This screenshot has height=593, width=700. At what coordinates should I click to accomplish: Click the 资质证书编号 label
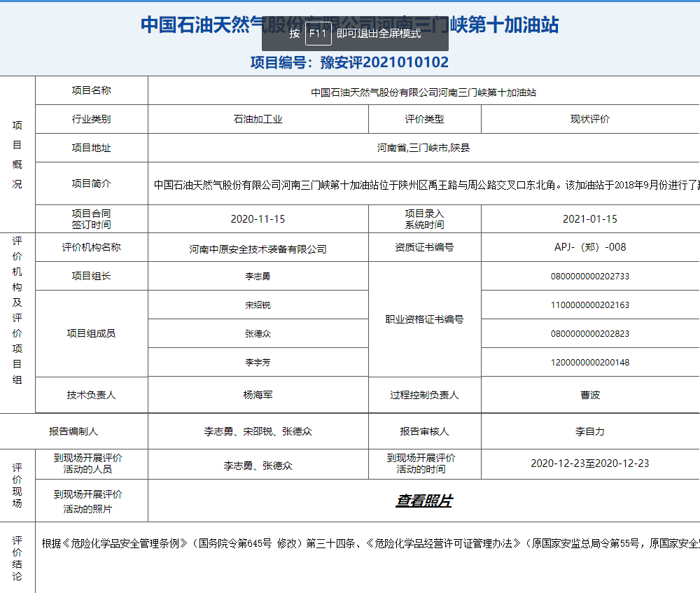tap(425, 247)
